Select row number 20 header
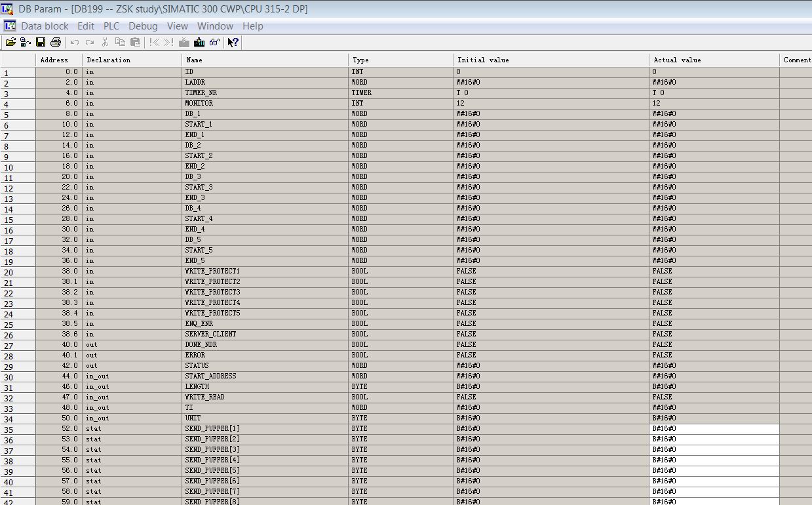The height and width of the screenshot is (505, 812). (x=18, y=272)
